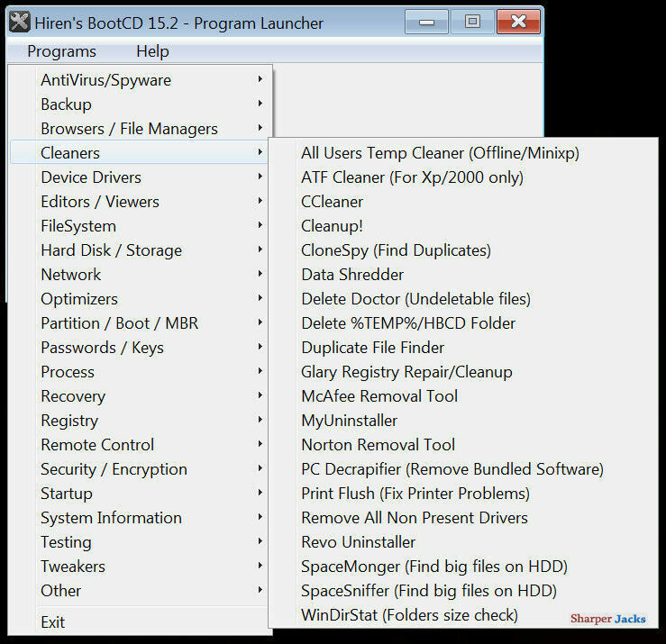Open the Testing submenu
Screen dimensions: 666x644
139,541
